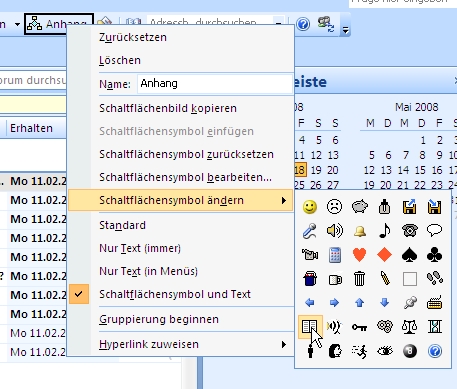This screenshot has height=389, width=457.
Task: Expand Hyperlink zuweisen submenu
Action: tap(180, 344)
